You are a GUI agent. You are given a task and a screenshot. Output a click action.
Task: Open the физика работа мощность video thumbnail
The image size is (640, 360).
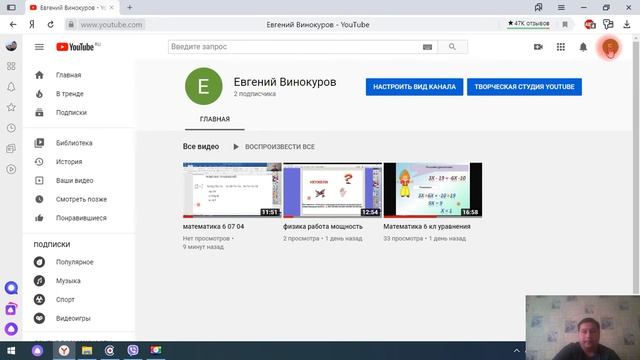coord(332,190)
